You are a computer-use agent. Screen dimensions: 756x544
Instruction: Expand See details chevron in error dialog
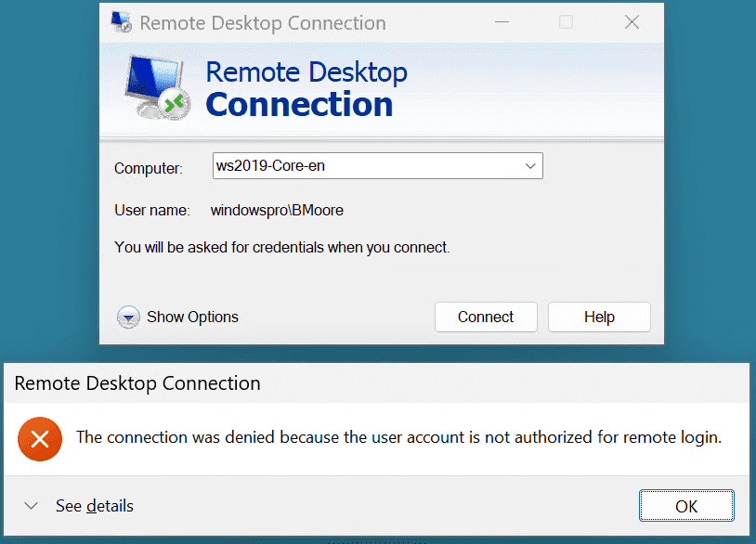[x=32, y=506]
